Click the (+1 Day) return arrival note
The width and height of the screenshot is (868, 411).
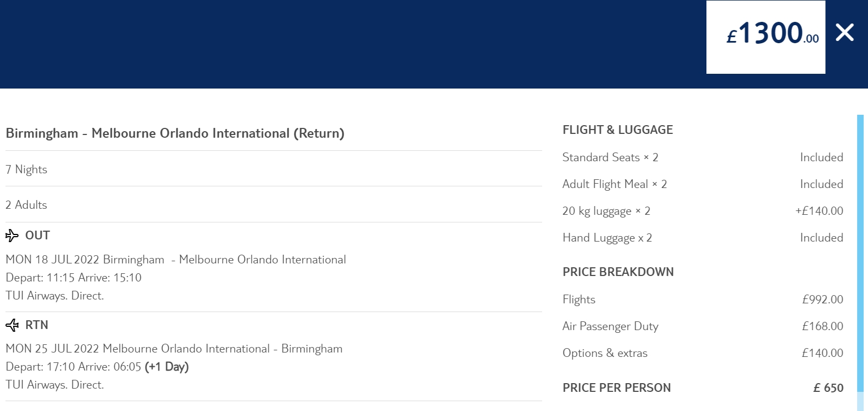point(167,367)
